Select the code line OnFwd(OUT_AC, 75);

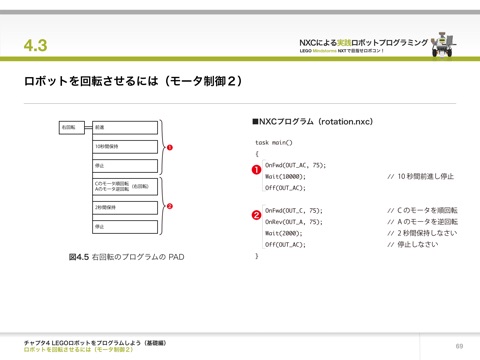tap(295, 165)
